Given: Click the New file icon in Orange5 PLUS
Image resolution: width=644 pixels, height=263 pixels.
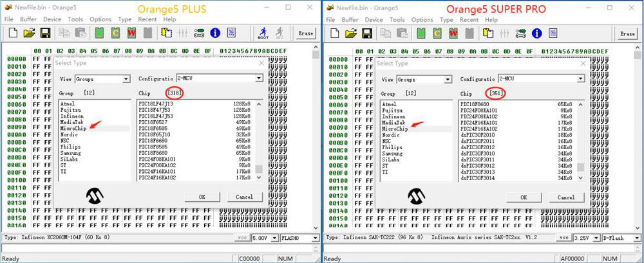Looking at the screenshot, I should [13, 33].
